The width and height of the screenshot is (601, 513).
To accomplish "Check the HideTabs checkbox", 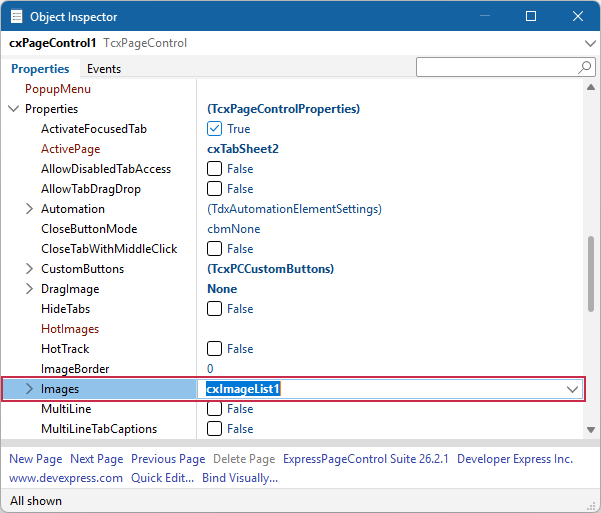I will coord(214,309).
